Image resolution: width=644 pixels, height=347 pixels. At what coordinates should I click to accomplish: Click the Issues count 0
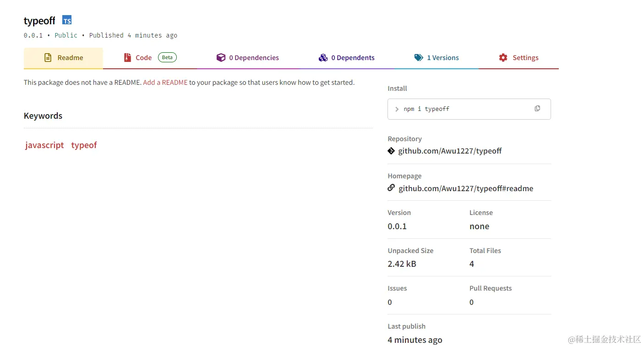click(390, 302)
